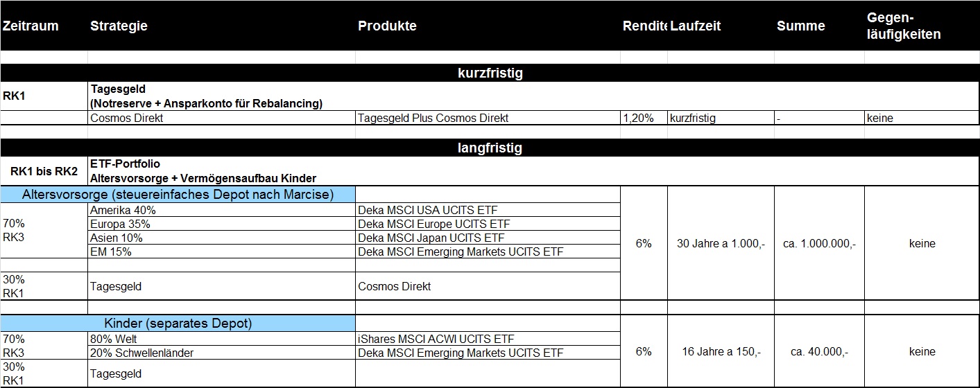Screen dimensions: 980x388
Task: Select the "Strategie" column header
Action: point(119,26)
